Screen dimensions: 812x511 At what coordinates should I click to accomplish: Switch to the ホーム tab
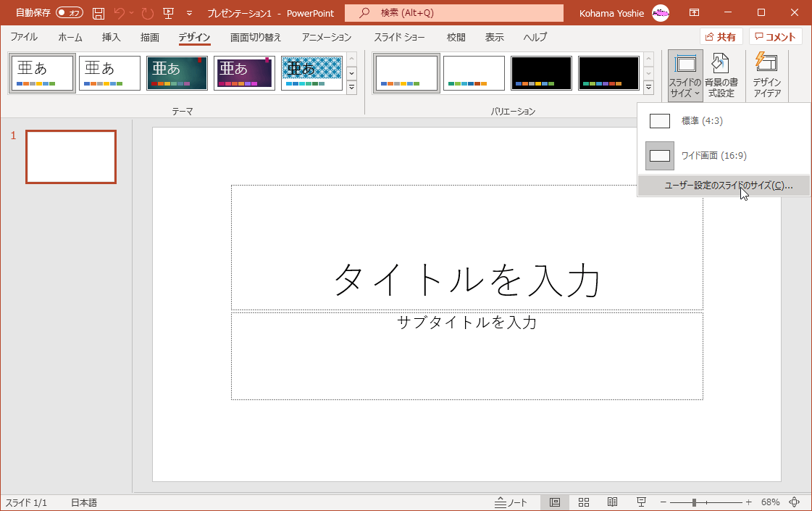70,37
